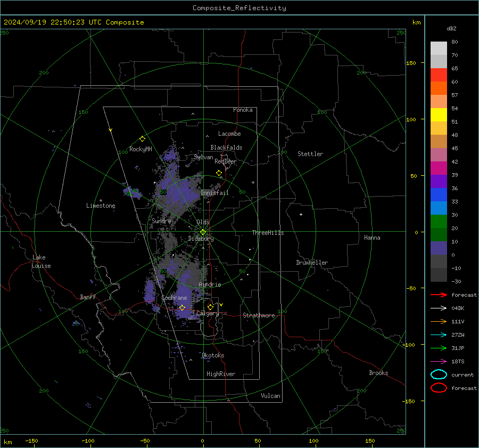Click the yellow diamond marker below Cochrane

(x=182, y=307)
